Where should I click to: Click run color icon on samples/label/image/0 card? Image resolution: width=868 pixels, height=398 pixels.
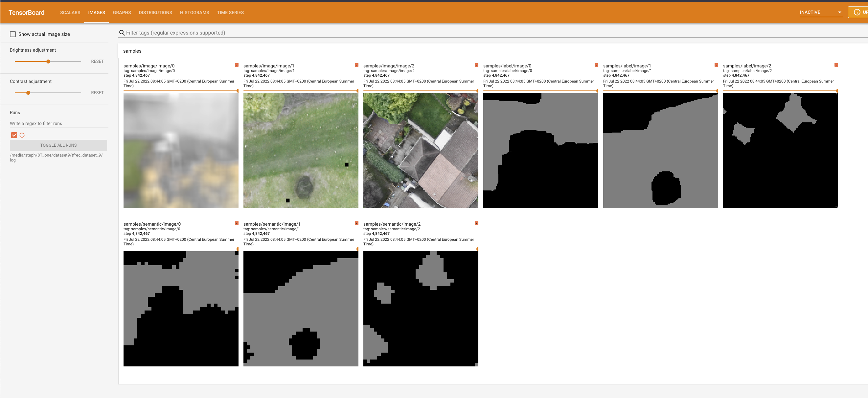596,65
